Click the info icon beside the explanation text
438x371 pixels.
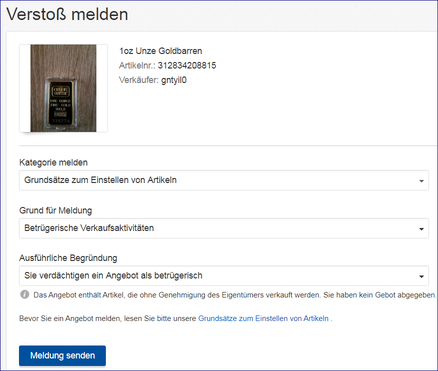click(25, 295)
